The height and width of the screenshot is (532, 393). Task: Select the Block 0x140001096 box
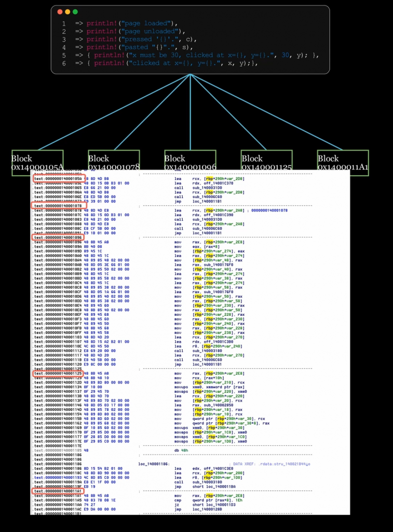pos(190,160)
